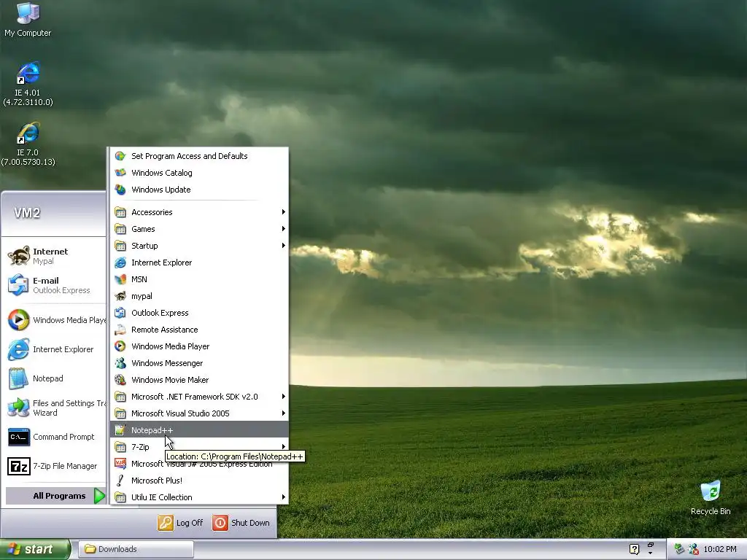This screenshot has height=560, width=747.
Task: Choose Windows Messenger menu entry
Action: (x=199, y=363)
